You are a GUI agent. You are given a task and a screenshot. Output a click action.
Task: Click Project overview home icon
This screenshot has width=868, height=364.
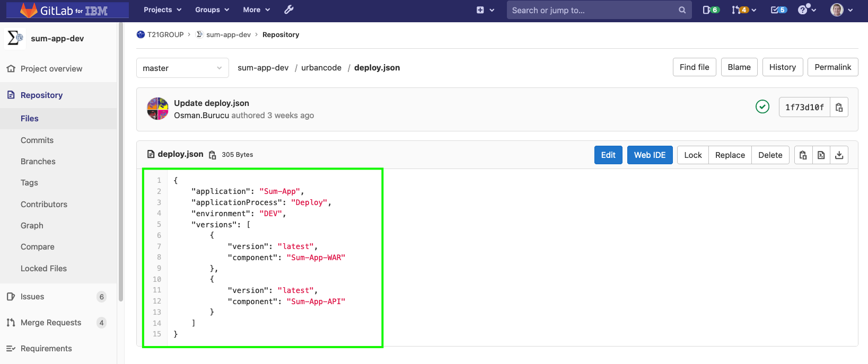tap(11, 69)
